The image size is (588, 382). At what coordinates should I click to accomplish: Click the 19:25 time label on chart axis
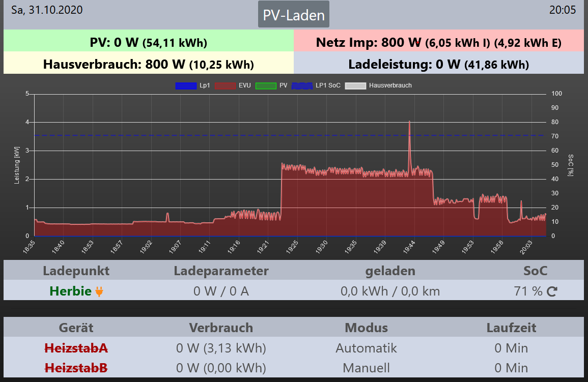coord(292,247)
